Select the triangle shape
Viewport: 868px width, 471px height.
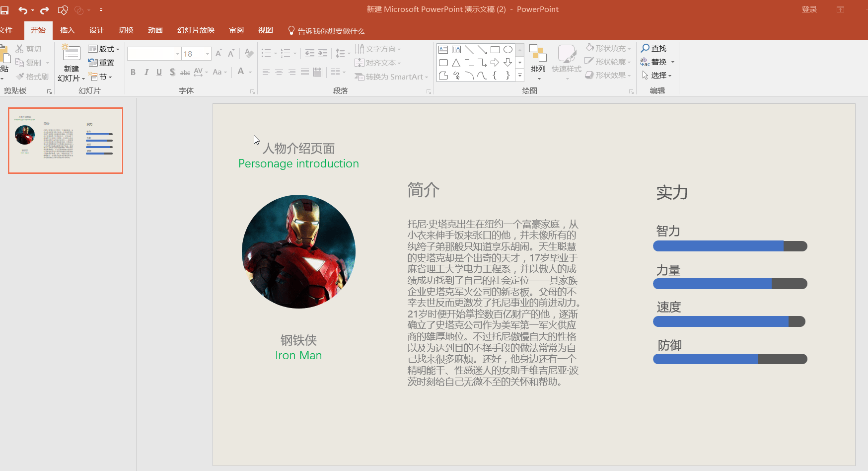[x=456, y=63]
